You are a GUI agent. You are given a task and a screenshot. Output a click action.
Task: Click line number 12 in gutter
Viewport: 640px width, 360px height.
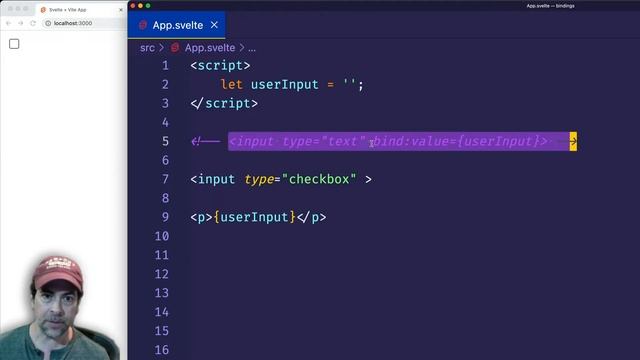(x=162, y=274)
